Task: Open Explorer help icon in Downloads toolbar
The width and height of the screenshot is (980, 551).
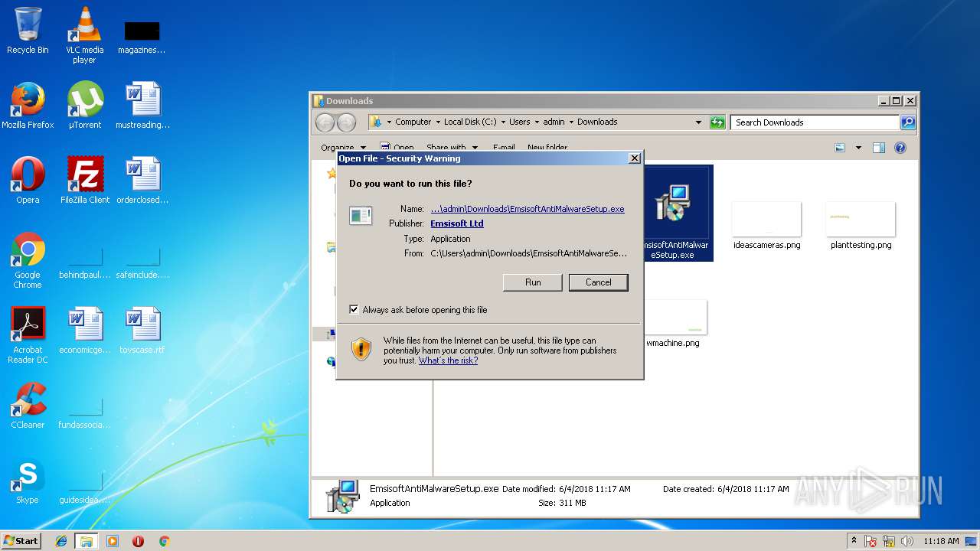Action: (x=900, y=148)
